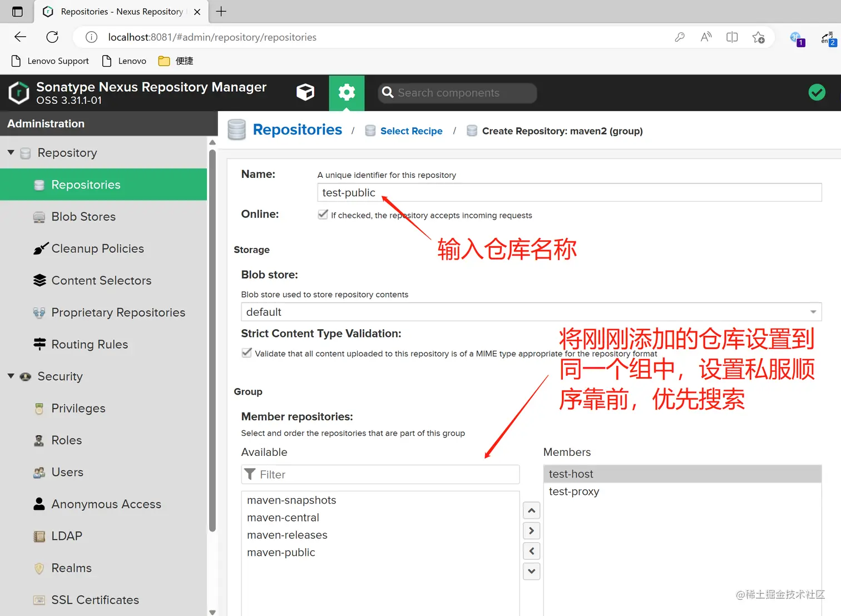Click Repositories breadcrumb link
The width and height of the screenshot is (841, 616).
[x=298, y=130]
